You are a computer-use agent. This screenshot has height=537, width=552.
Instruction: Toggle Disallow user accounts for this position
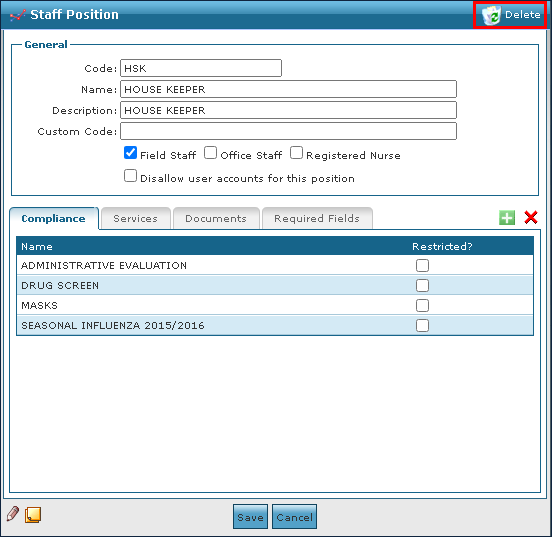[x=130, y=176]
